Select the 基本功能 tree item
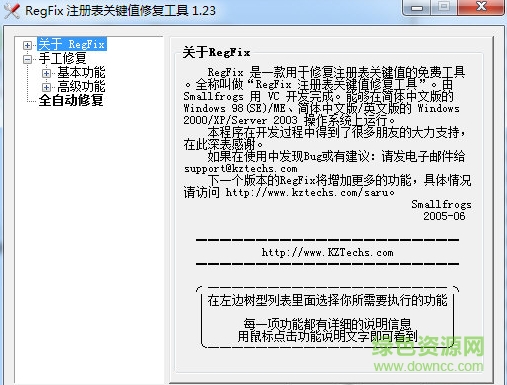 (81, 72)
